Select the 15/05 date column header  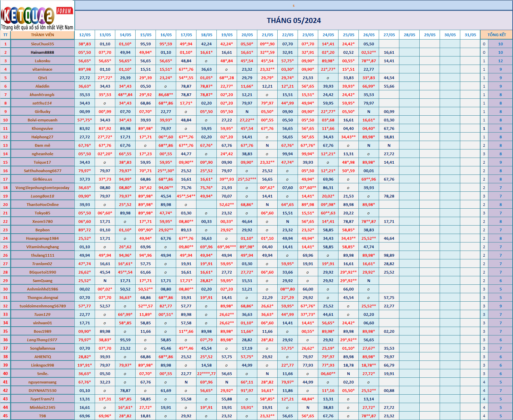[x=146, y=35]
